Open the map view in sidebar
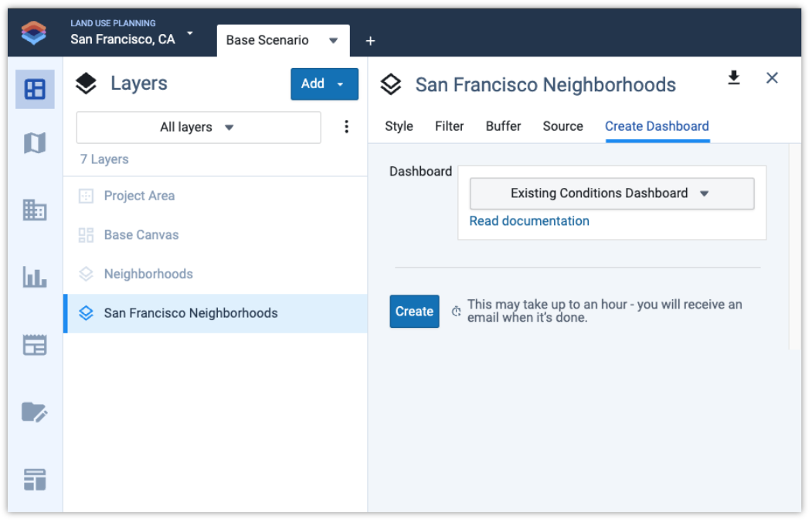 (x=35, y=143)
